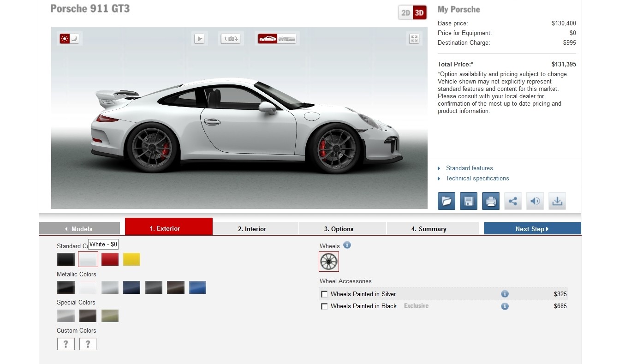This screenshot has height=364, width=637.
Task: Open the 4. Summary tab
Action: (x=433, y=228)
